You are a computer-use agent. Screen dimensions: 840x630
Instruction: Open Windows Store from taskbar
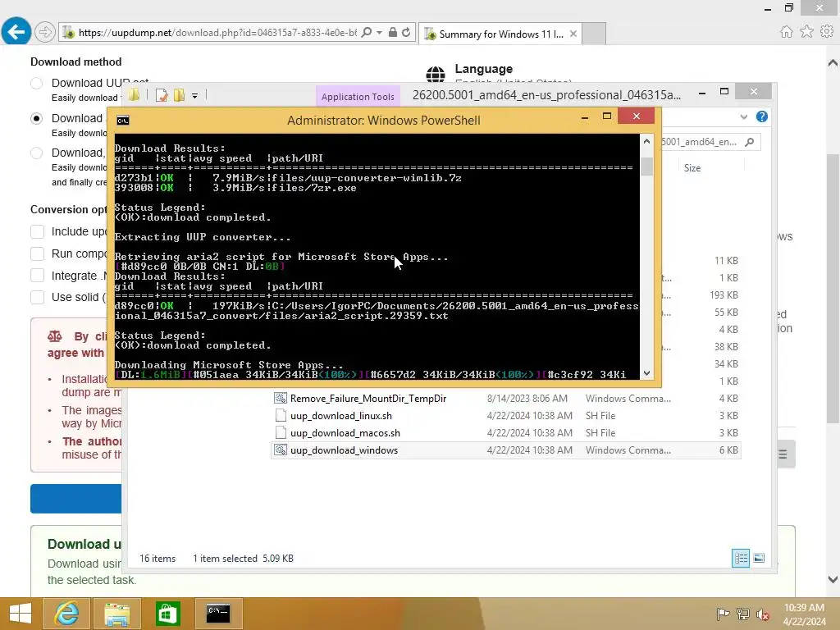click(x=167, y=614)
